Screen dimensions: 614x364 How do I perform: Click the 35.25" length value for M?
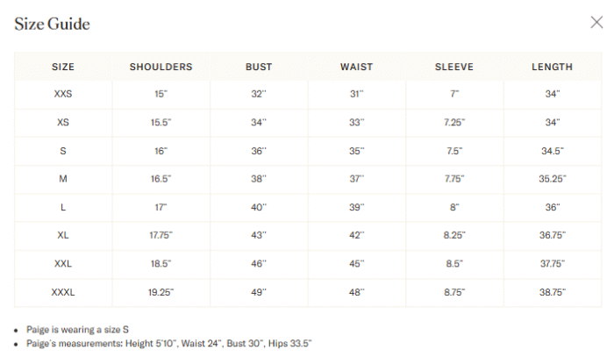tap(552, 179)
